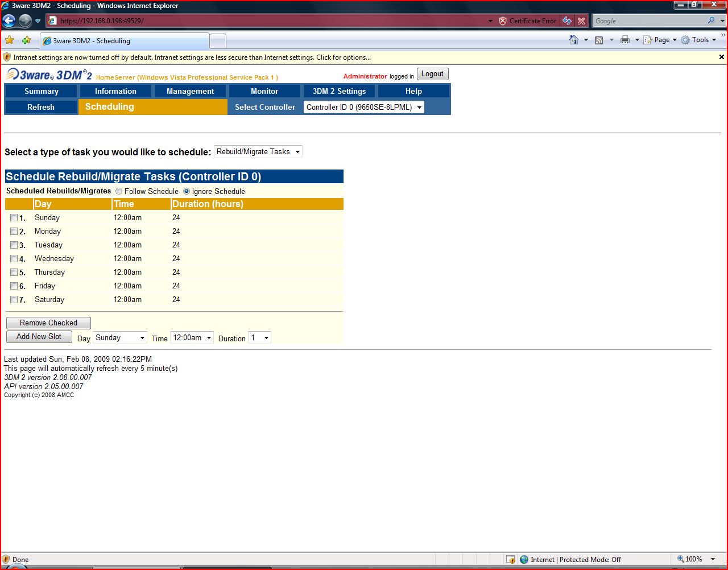Image resolution: width=728 pixels, height=570 pixels.
Task: Click the search magnifier icon
Action: [x=712, y=20]
